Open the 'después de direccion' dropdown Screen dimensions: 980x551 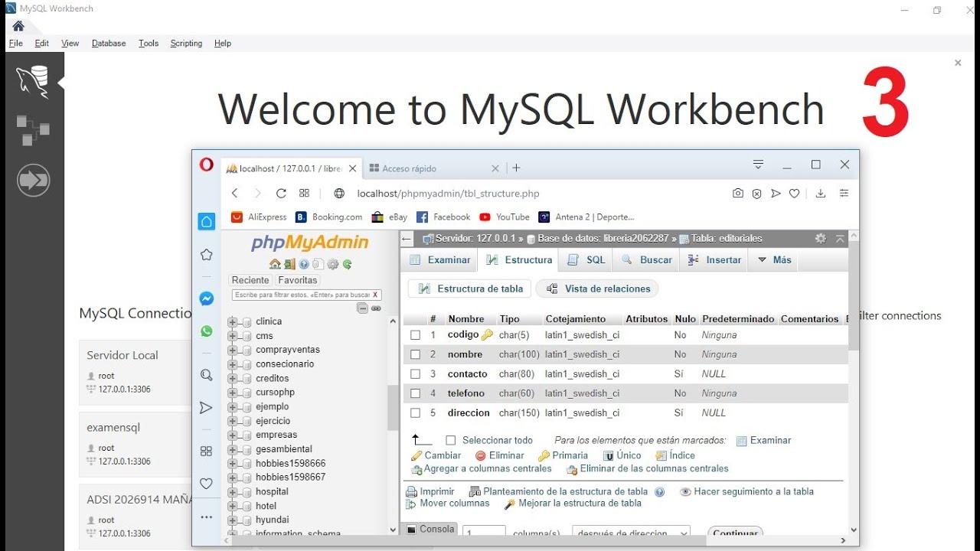pyautogui.click(x=631, y=533)
